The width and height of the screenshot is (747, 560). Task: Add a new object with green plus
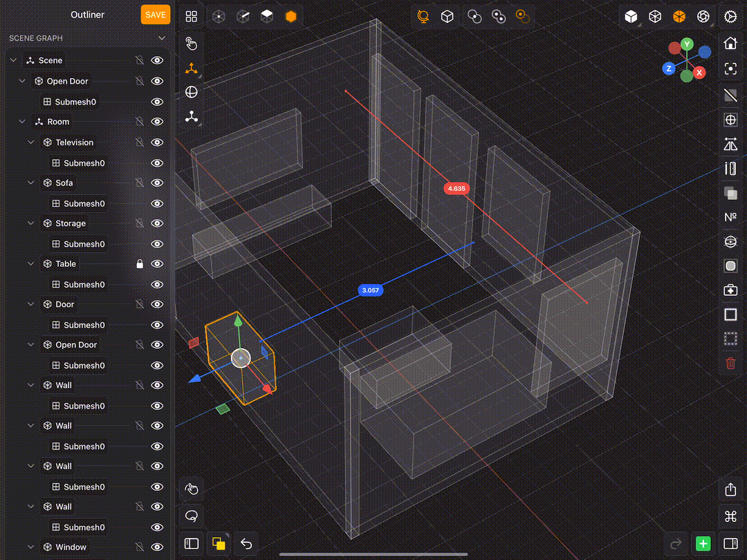(x=703, y=543)
